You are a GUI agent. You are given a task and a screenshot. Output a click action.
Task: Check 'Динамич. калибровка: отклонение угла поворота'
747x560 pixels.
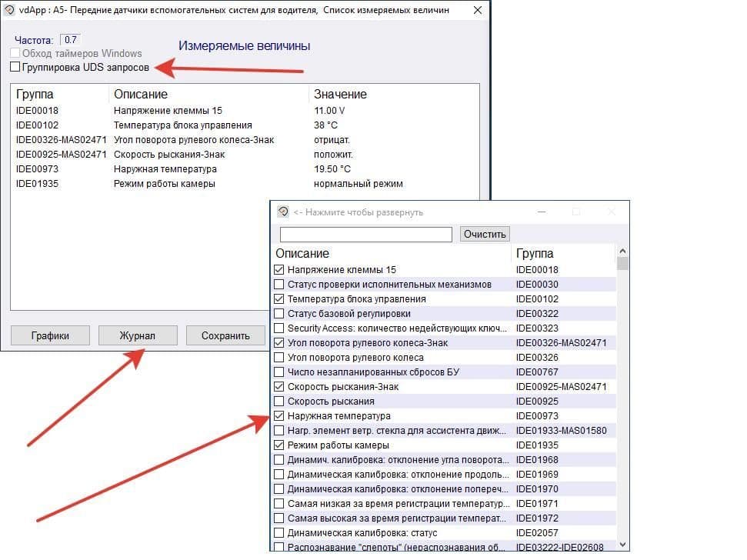[279, 459]
